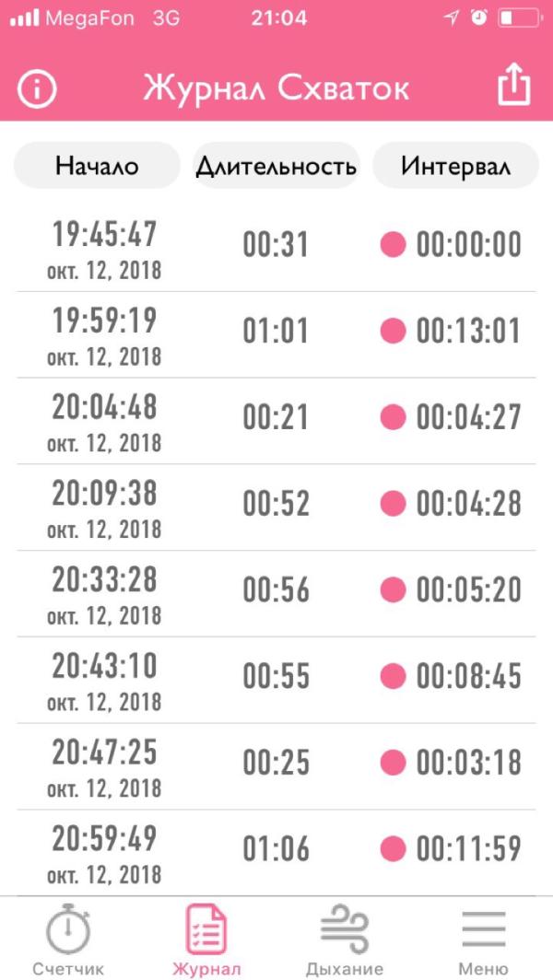Tap the pink dot beside 00:11:59
553x980 pixels.
point(393,849)
